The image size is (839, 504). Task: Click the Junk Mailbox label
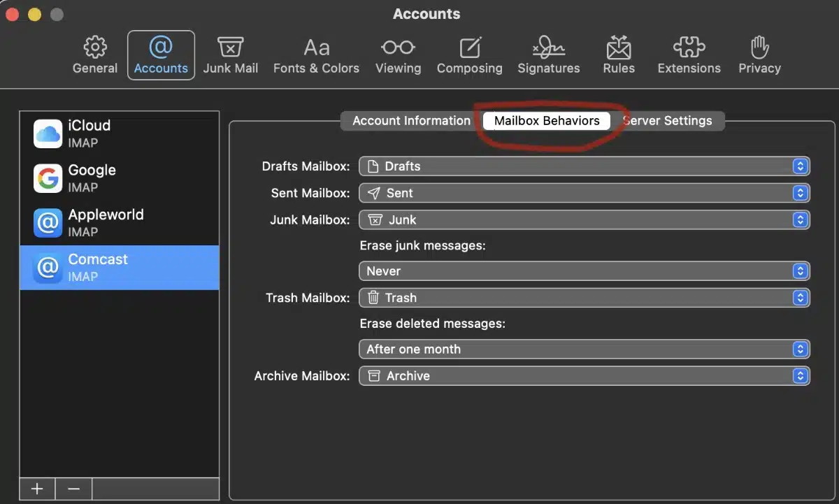(x=310, y=219)
